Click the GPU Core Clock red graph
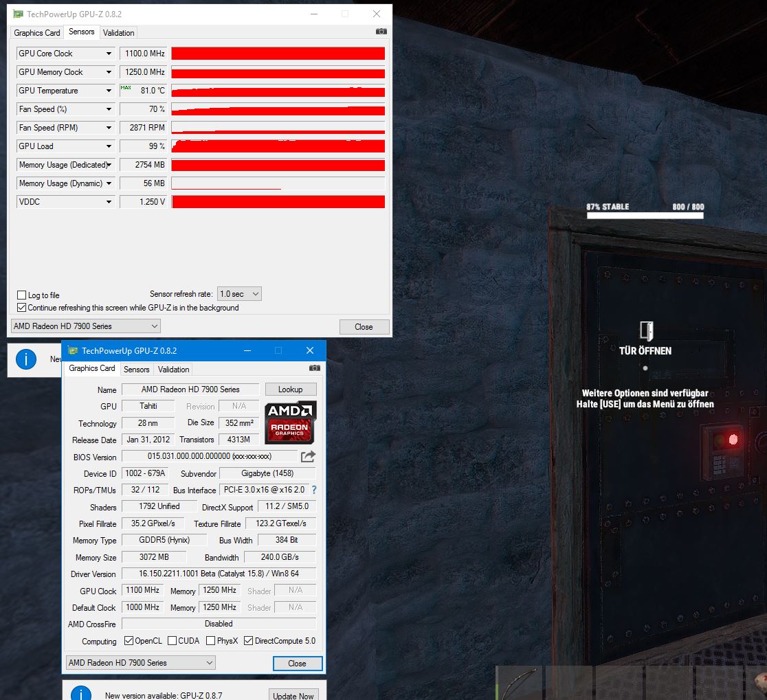The height and width of the screenshot is (700, 767). tap(278, 54)
